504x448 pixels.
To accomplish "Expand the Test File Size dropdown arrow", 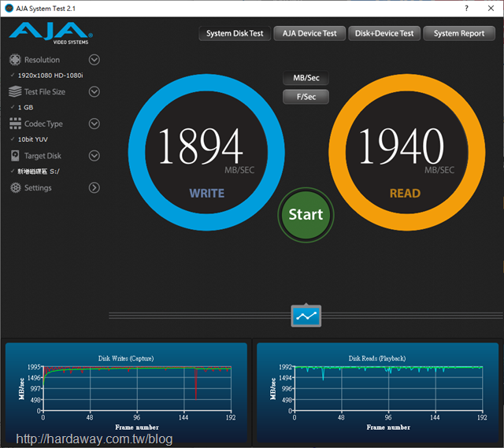I will [94, 91].
